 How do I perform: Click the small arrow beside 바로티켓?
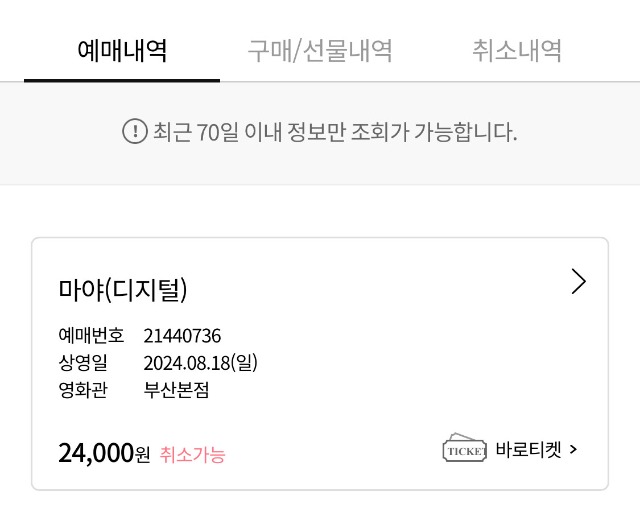573,449
